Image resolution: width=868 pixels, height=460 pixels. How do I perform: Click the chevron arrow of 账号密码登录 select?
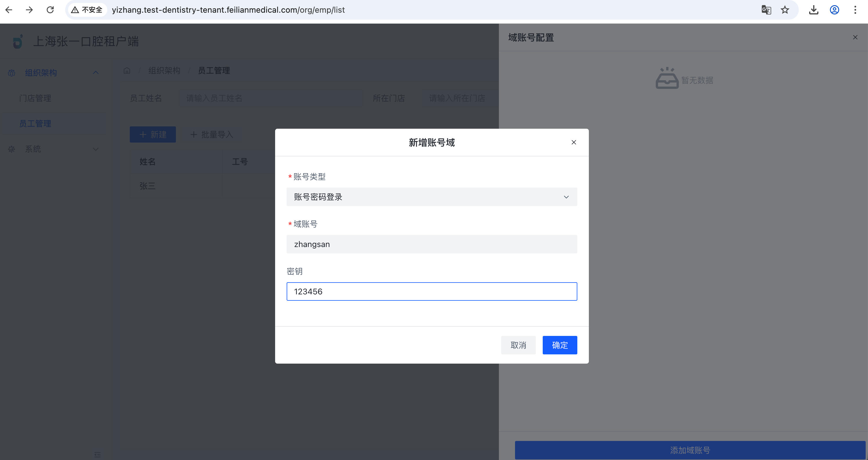(566, 197)
